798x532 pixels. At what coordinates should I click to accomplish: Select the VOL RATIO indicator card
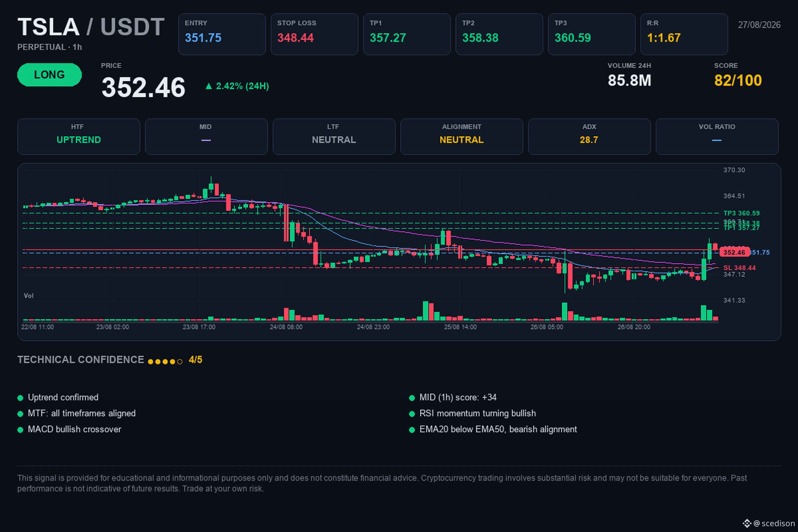pos(717,137)
